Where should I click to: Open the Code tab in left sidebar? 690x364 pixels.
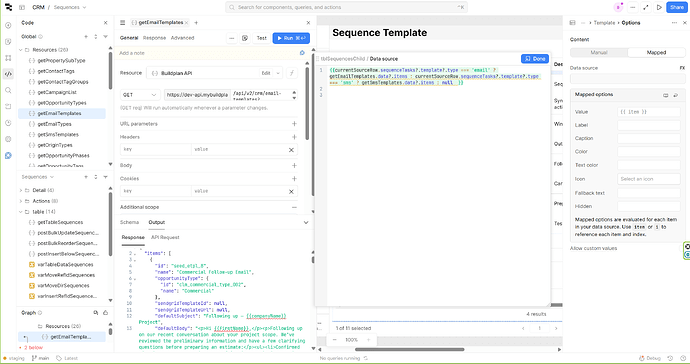(8, 74)
